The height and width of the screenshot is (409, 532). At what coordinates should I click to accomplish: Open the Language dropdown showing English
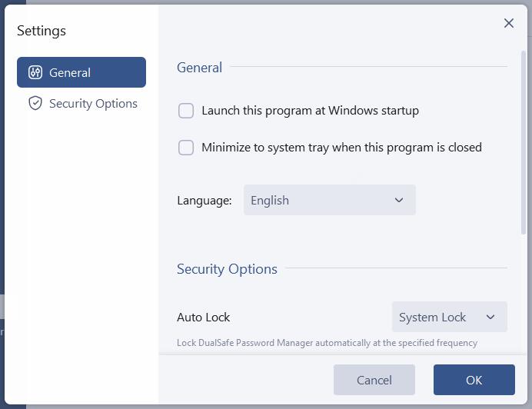click(x=329, y=200)
